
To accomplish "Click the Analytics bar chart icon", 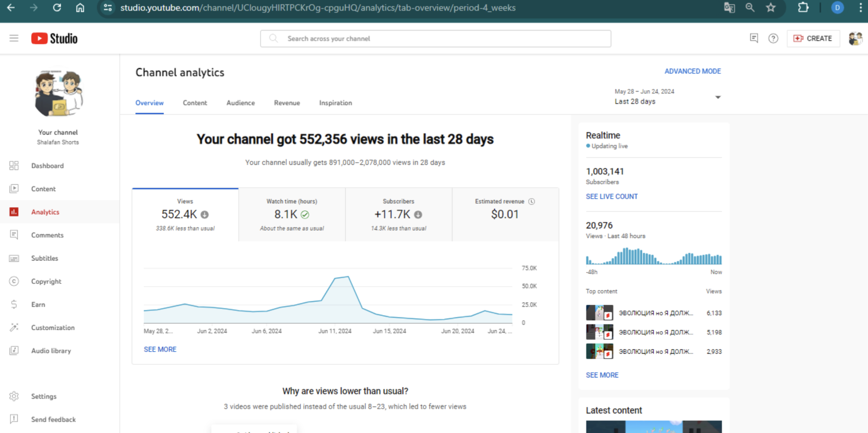I will (x=14, y=212).
